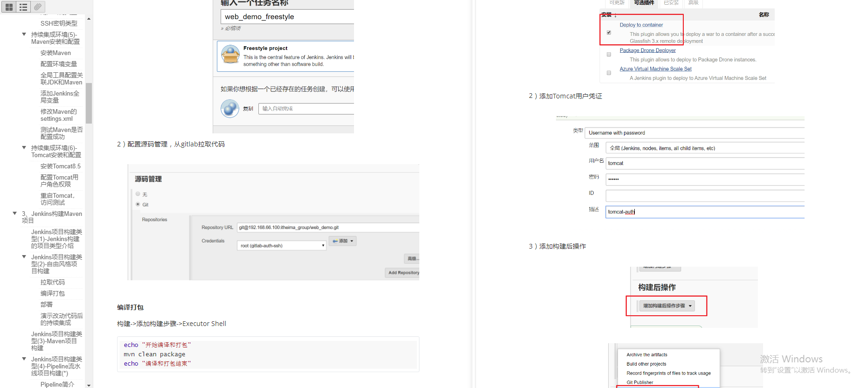Go to 部署 in the outline

coord(47,305)
